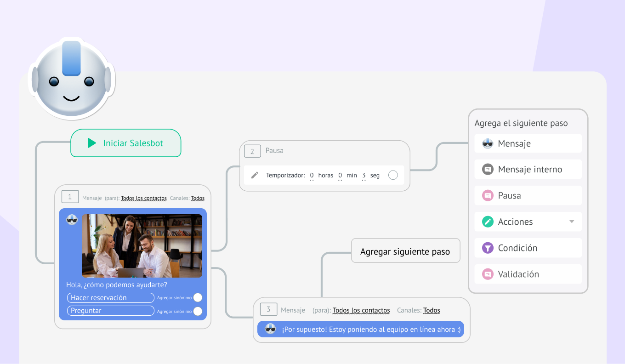Toggle the circle next to Hacer reservación synonym

pos(198,298)
